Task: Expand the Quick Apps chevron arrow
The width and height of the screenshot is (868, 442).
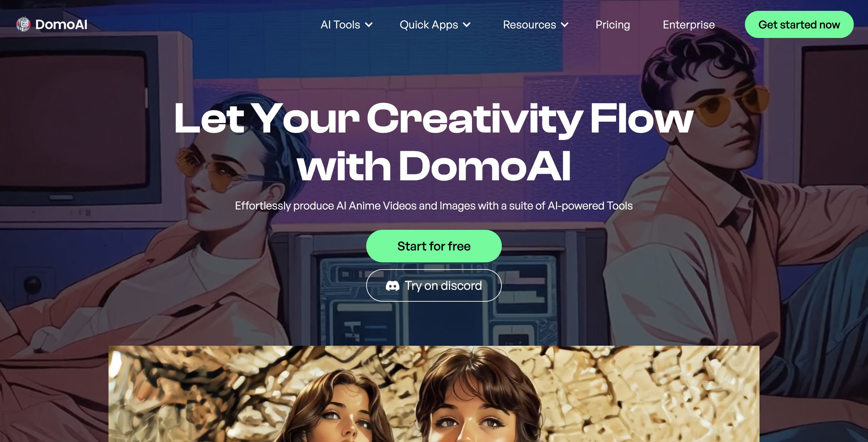Action: (x=467, y=25)
